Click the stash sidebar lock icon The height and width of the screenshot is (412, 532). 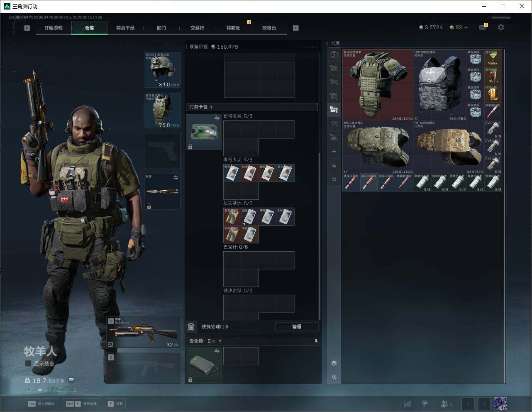tap(334, 166)
